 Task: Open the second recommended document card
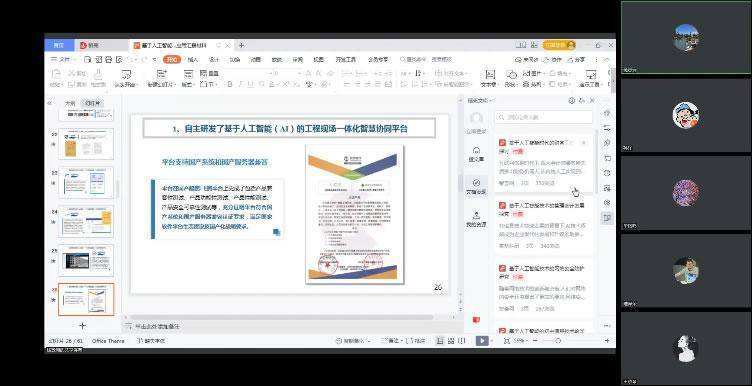(x=544, y=224)
